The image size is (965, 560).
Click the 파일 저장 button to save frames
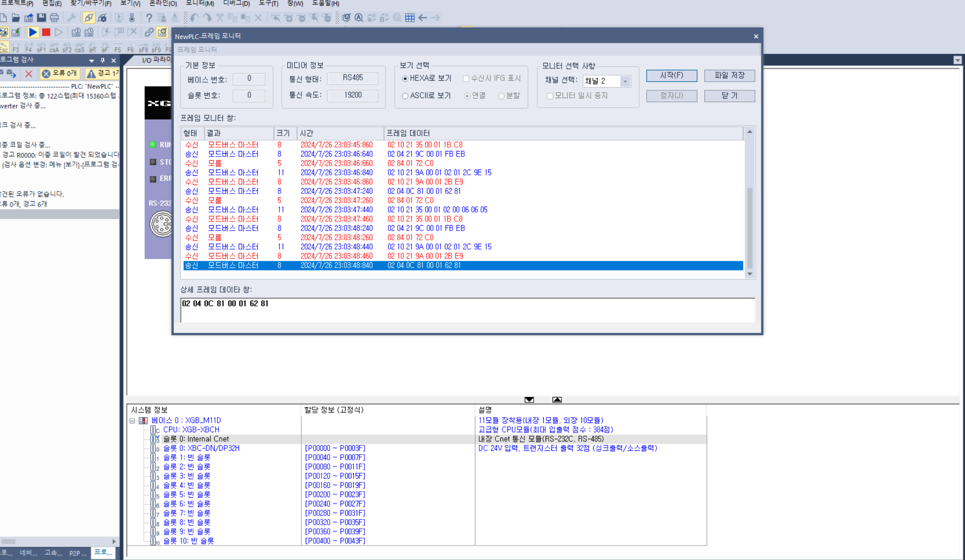coord(729,76)
